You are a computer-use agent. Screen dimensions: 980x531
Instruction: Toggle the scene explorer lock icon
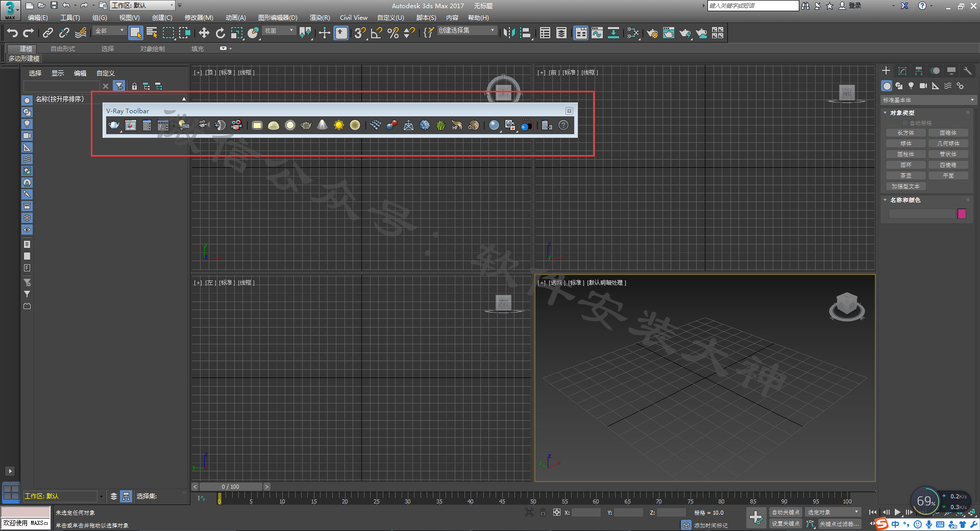[x=134, y=86]
